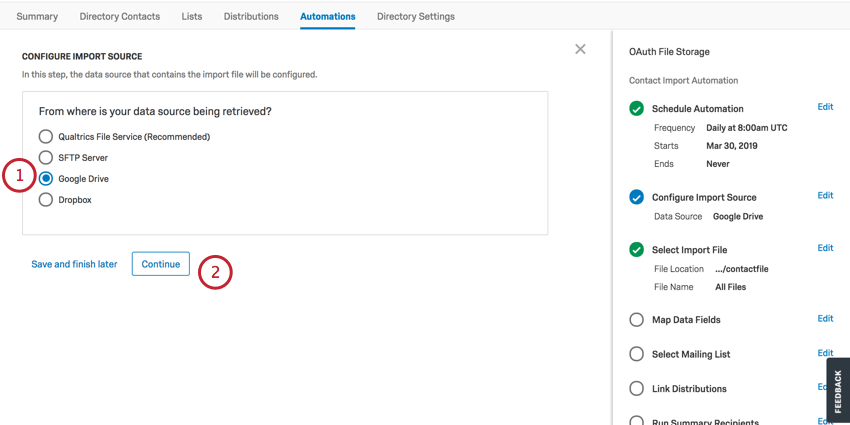850x425 pixels.
Task: Click the Data Source 'Google Drive' value
Action: 738,216
